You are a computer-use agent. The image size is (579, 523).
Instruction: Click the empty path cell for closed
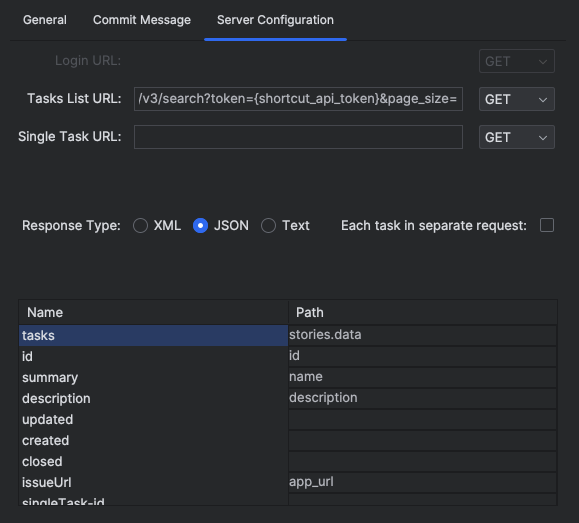422,462
